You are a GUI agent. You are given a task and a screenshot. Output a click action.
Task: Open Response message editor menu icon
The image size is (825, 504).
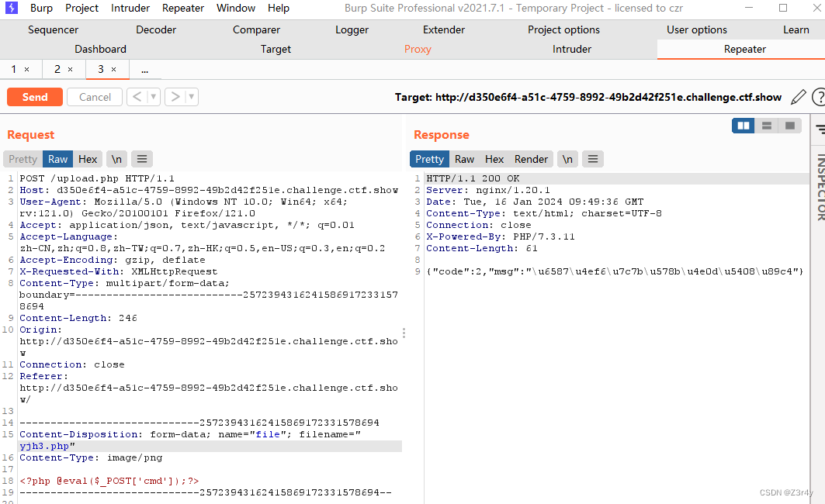click(x=593, y=159)
